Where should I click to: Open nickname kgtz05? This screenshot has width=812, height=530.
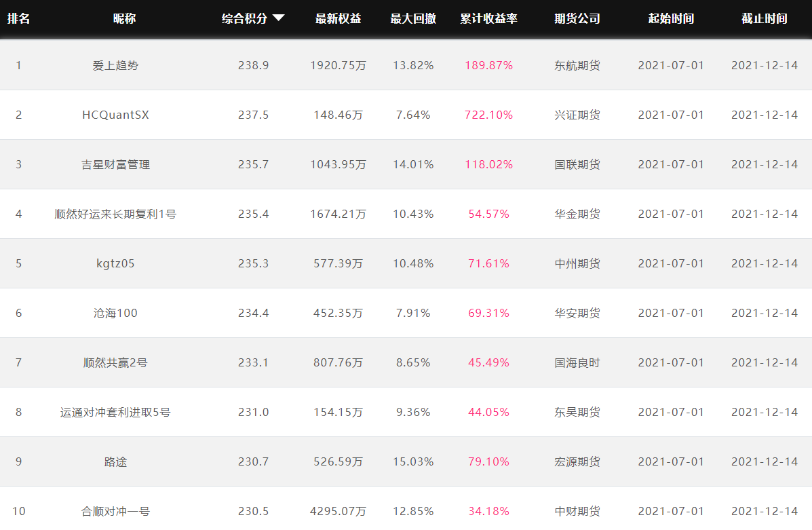[x=115, y=264]
